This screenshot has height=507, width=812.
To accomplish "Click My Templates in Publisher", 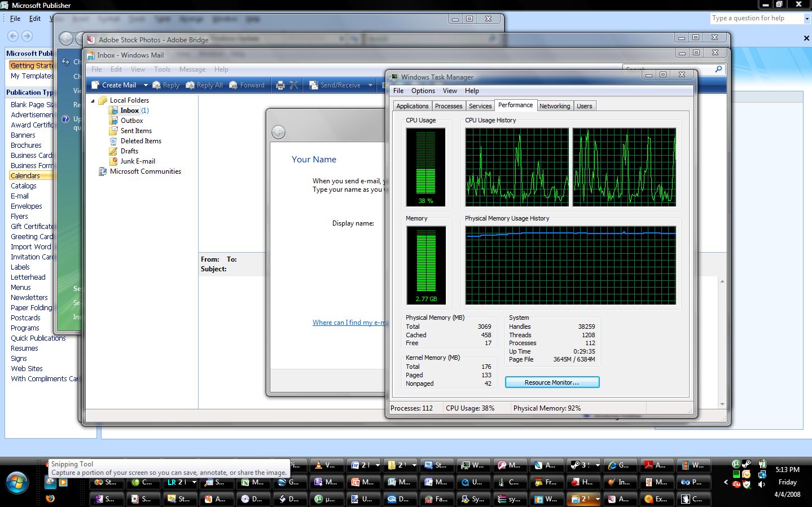I will tap(32, 76).
